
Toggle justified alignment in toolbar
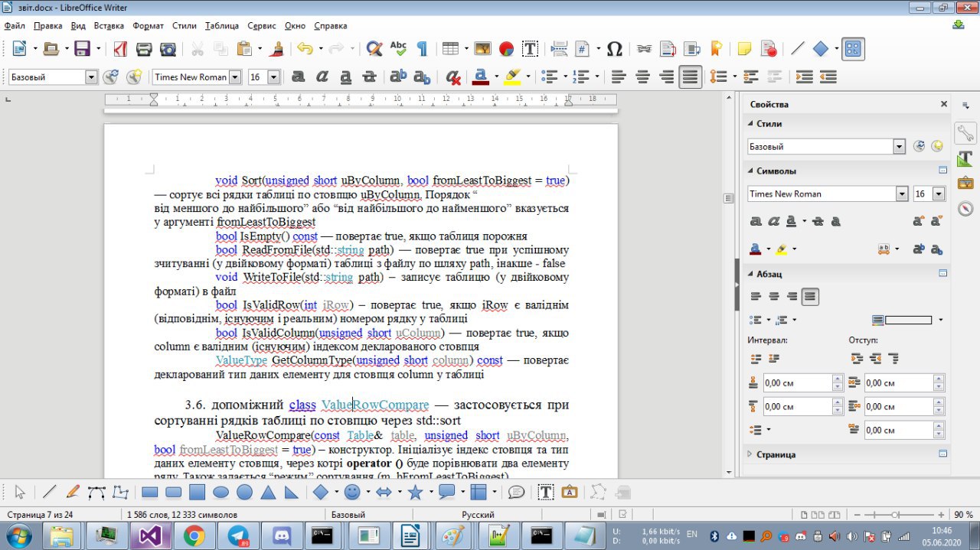click(691, 76)
